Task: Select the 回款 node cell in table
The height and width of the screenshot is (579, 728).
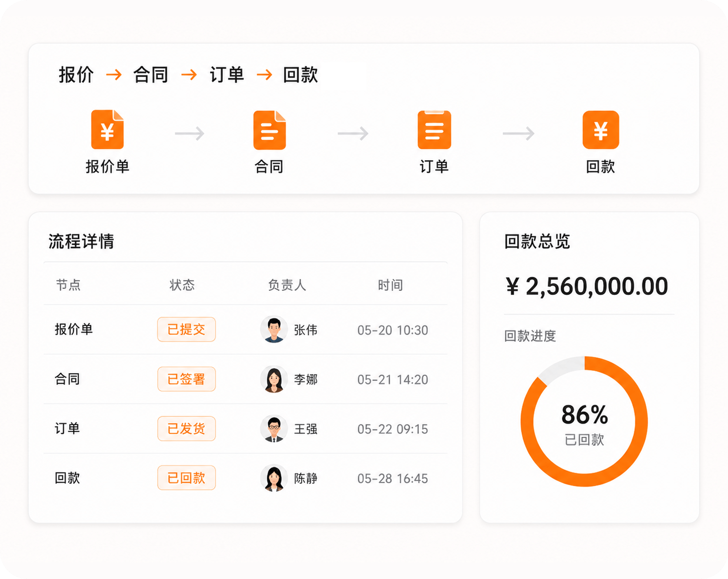Action: point(67,478)
